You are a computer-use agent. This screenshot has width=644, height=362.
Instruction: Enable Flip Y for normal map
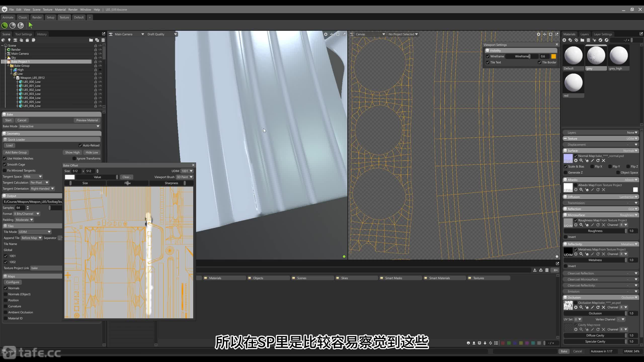click(610, 166)
